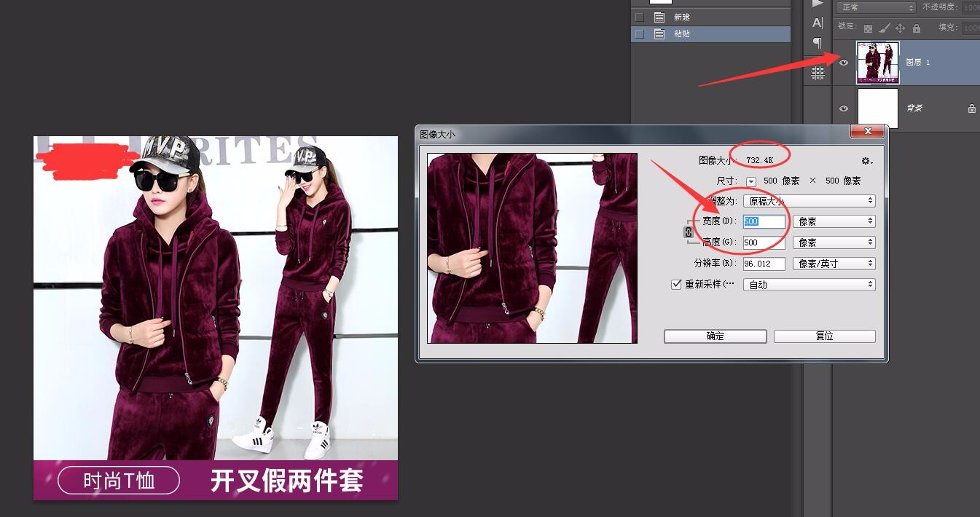Click the lock image pixels brush icon
This screenshot has height=517, width=980.
(884, 28)
